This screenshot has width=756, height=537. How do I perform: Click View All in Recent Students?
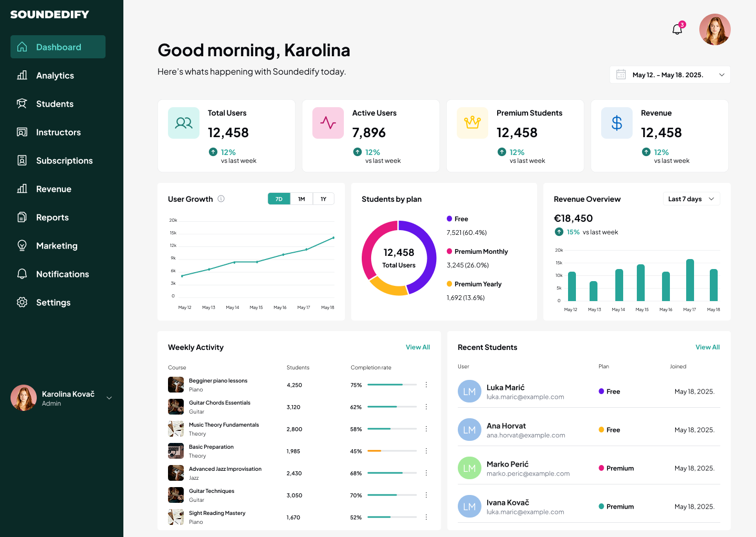click(708, 347)
